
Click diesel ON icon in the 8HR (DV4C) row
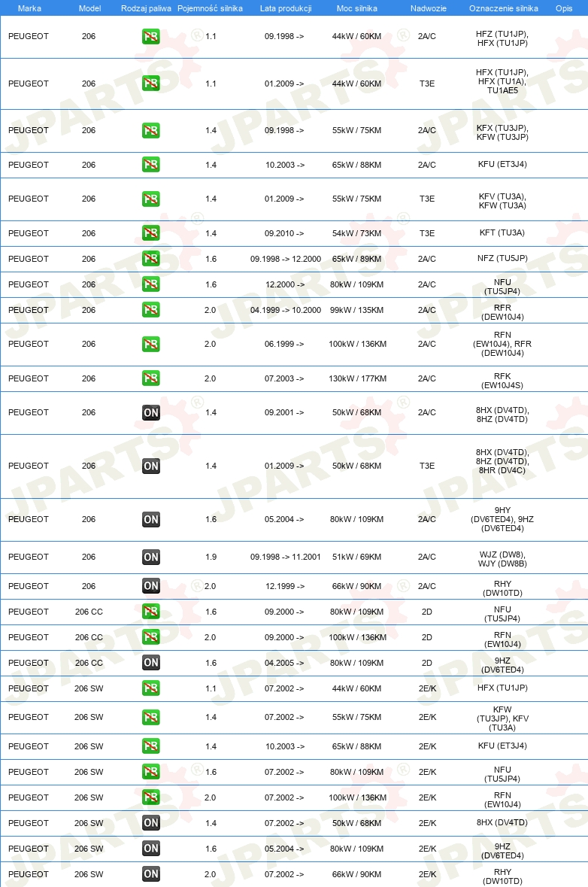(x=151, y=466)
